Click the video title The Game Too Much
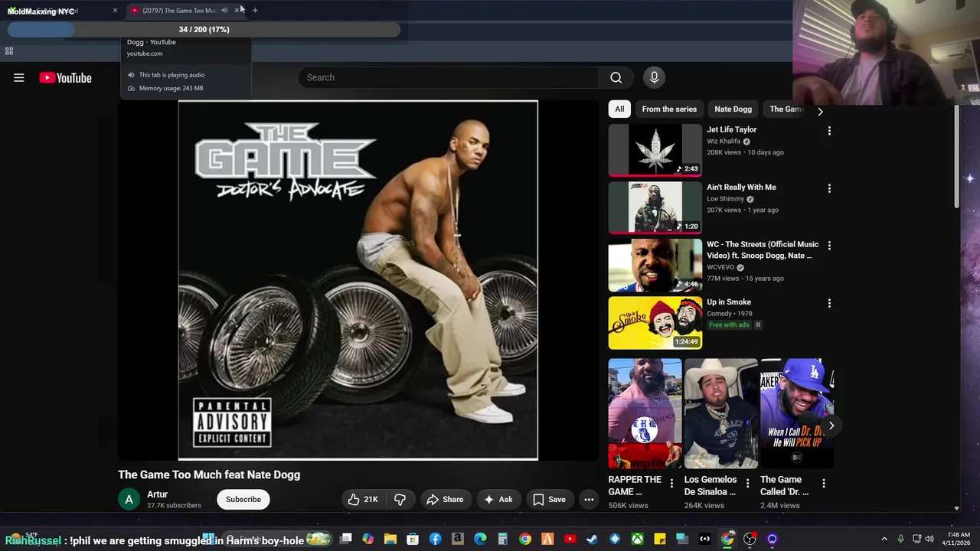980x551 pixels. pos(209,474)
